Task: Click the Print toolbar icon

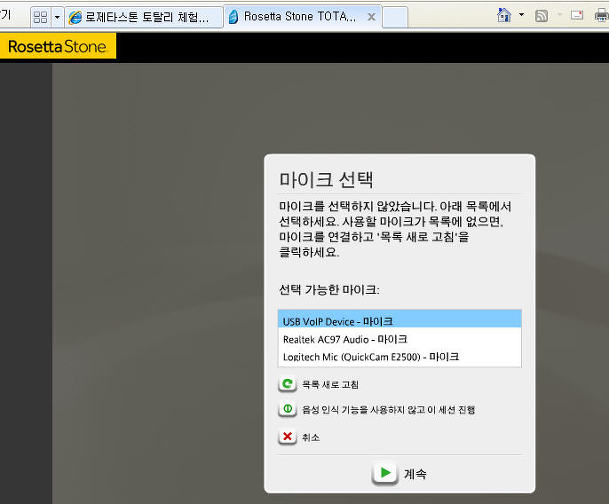Action: coord(601,16)
